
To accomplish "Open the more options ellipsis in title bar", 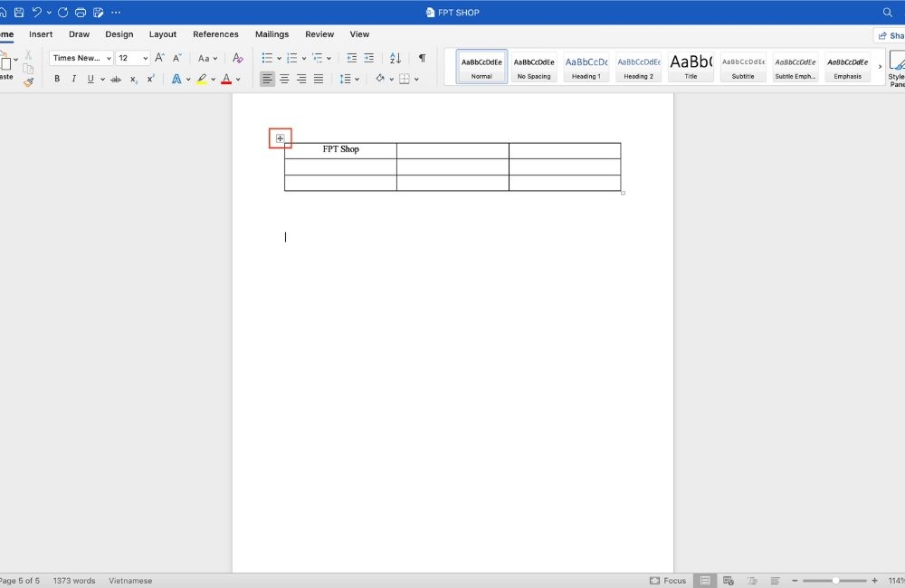I will [x=116, y=12].
